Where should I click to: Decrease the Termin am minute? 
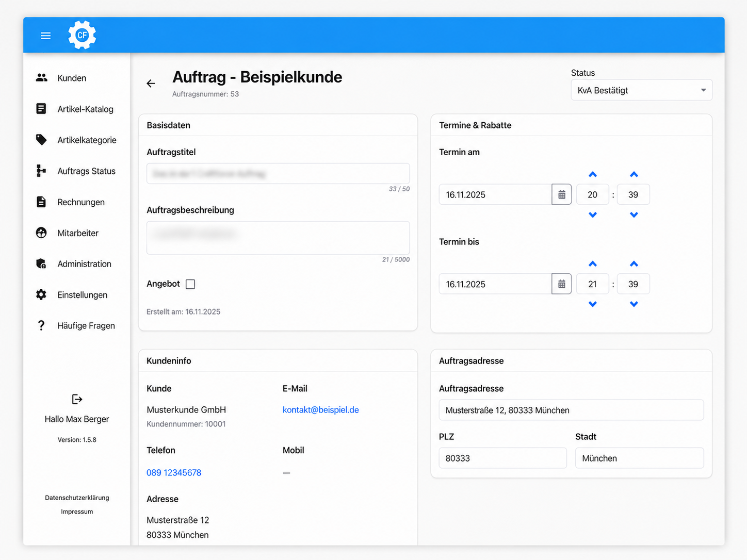pyautogui.click(x=634, y=215)
